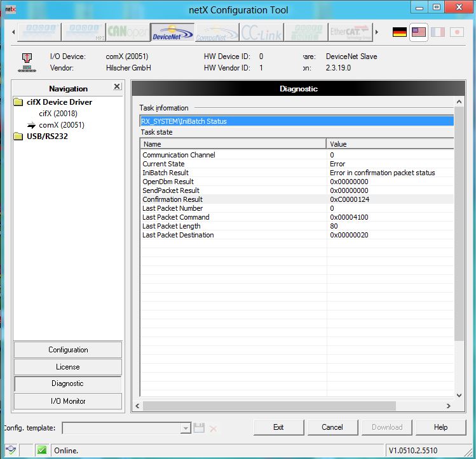Viewport: 476px width, 459px height.
Task: Select the DeviceNet protocol icon
Action: (173, 32)
